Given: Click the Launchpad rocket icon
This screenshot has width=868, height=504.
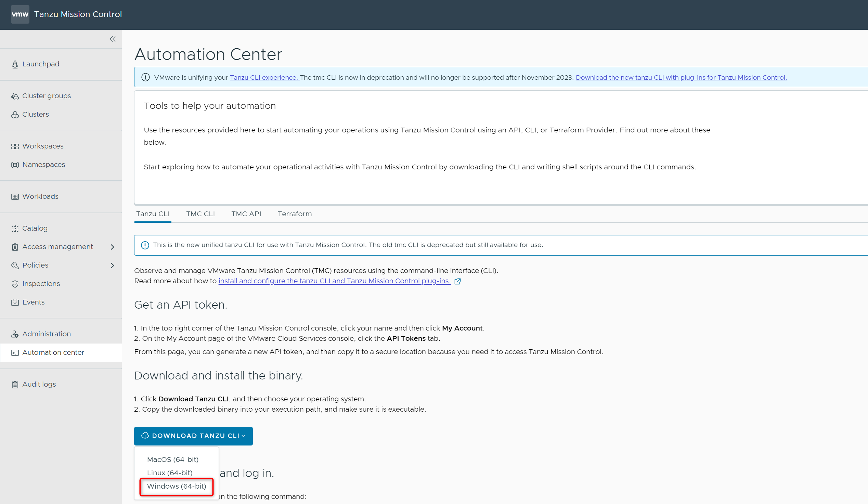Looking at the screenshot, I should click(x=15, y=64).
